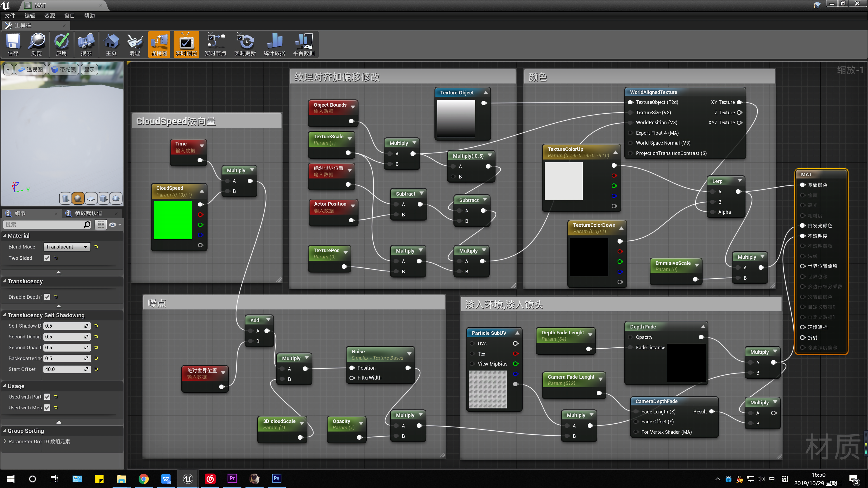This screenshot has height=488, width=868.
Task: Open 搜索 (Search) binoculars tool
Action: pos(86,45)
